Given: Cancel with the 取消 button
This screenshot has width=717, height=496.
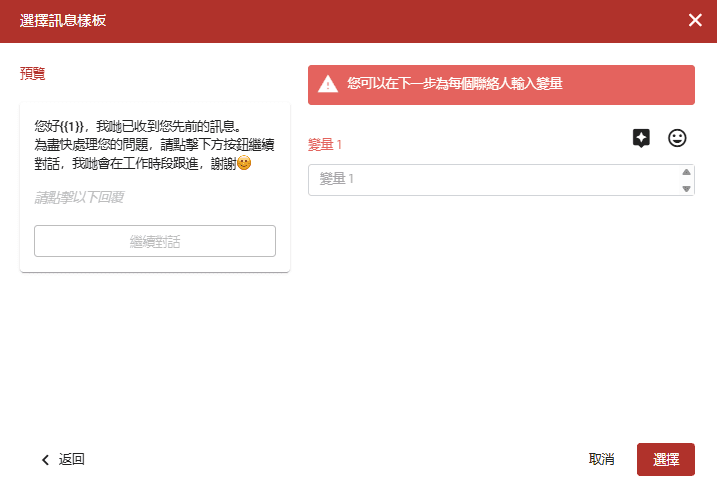Looking at the screenshot, I should click(601, 459).
